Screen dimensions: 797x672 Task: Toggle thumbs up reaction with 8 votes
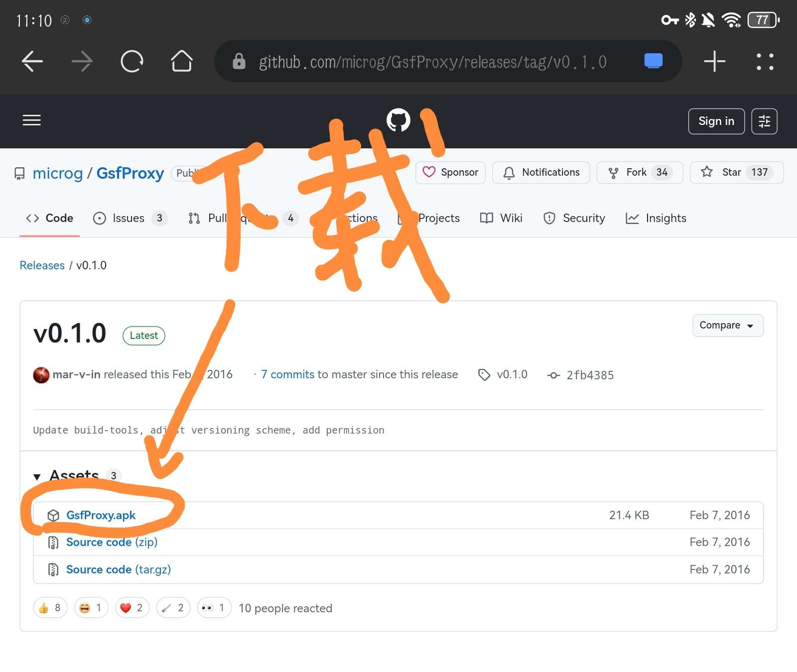tap(50, 608)
